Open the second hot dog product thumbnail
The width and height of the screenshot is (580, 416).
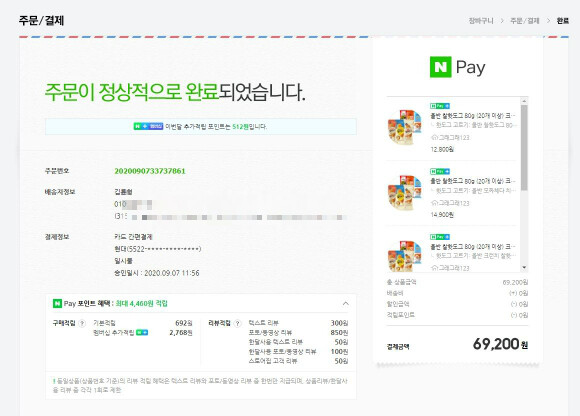(x=405, y=192)
